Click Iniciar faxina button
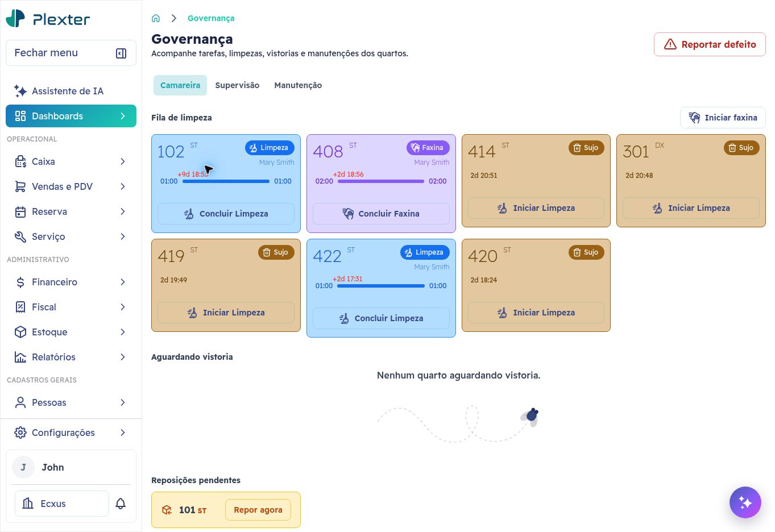The height and width of the screenshot is (532, 775). [723, 118]
